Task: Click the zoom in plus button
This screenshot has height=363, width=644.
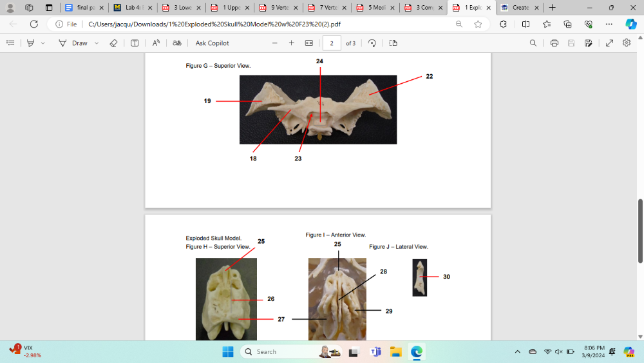Action: tap(291, 43)
